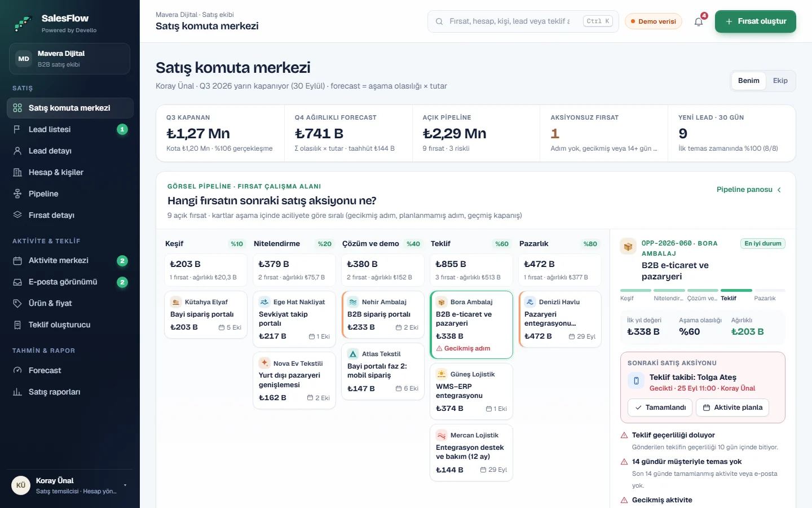The height and width of the screenshot is (508, 812).
Task: Click the Fırsat detayı layers icon
Action: (x=17, y=215)
